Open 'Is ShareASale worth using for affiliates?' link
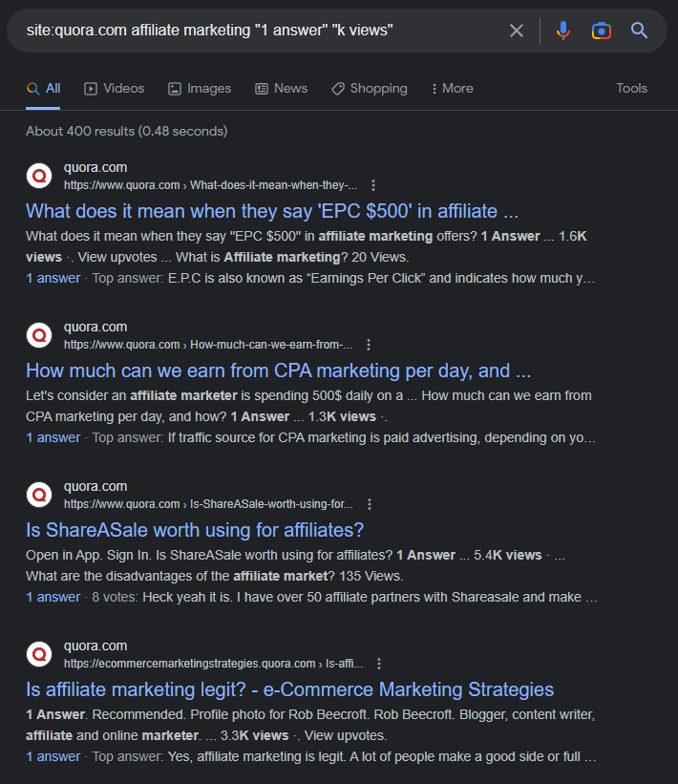Image resolution: width=678 pixels, height=784 pixels. point(195,530)
